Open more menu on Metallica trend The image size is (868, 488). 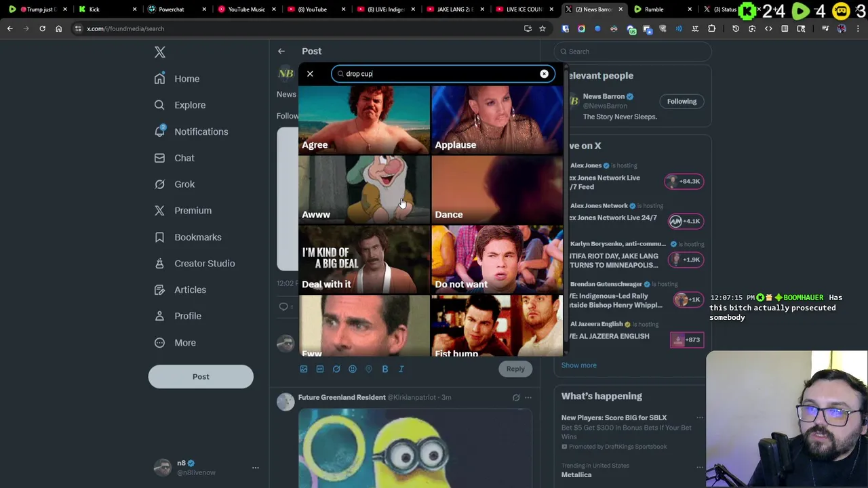(700, 466)
